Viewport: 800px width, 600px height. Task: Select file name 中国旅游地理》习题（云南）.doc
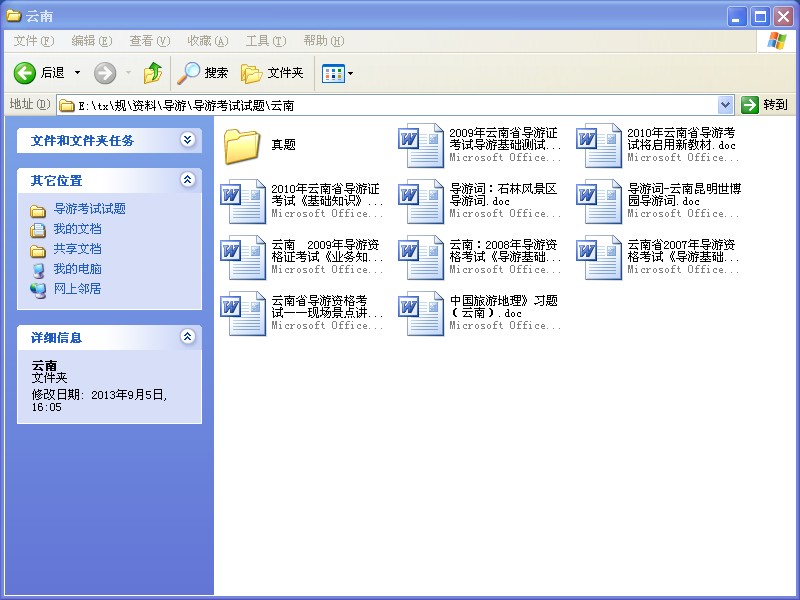point(504,307)
